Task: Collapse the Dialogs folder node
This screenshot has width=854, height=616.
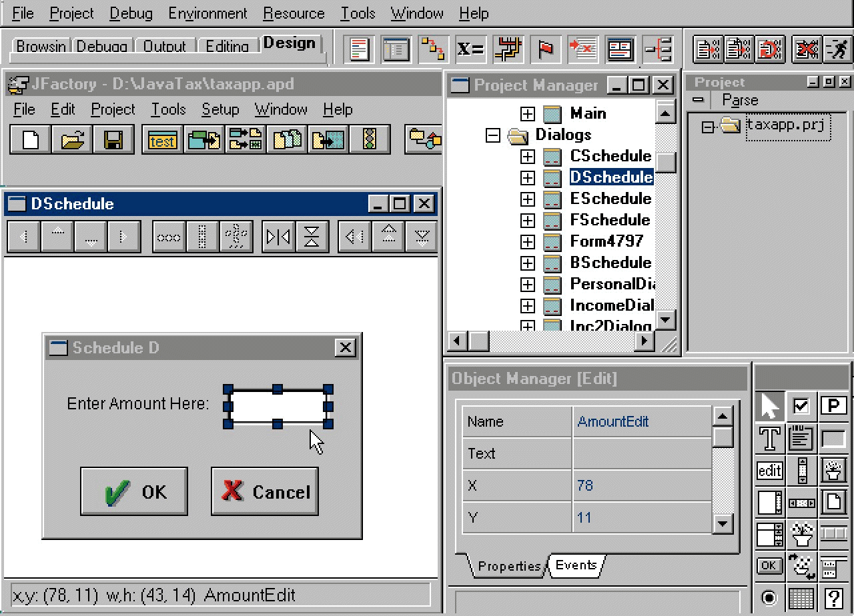Action: click(493, 135)
